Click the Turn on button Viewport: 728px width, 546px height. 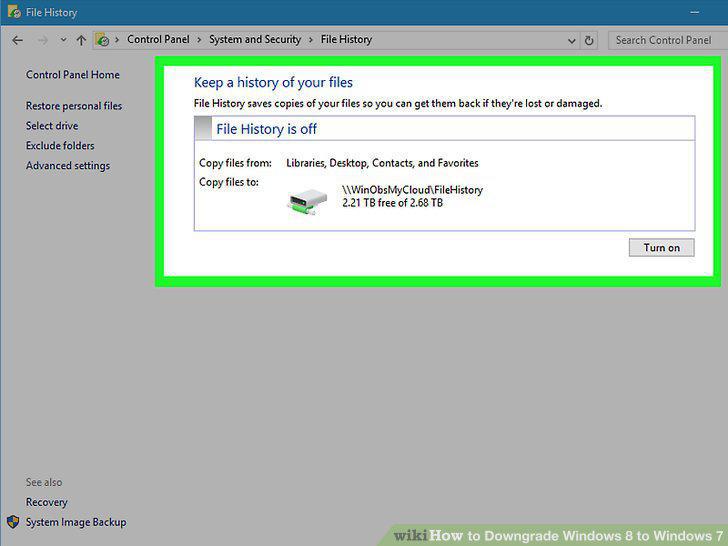662,247
